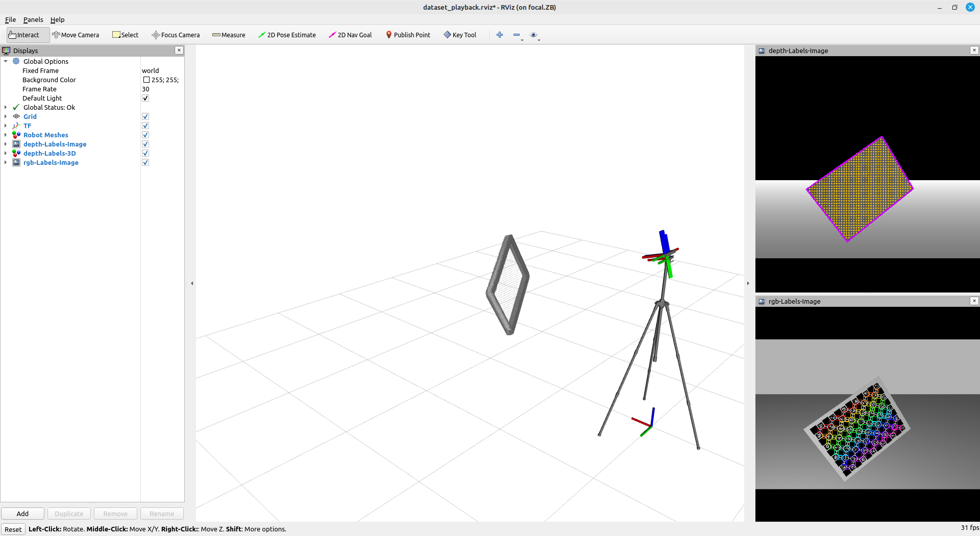Click the Background Color swatch

[146, 80]
